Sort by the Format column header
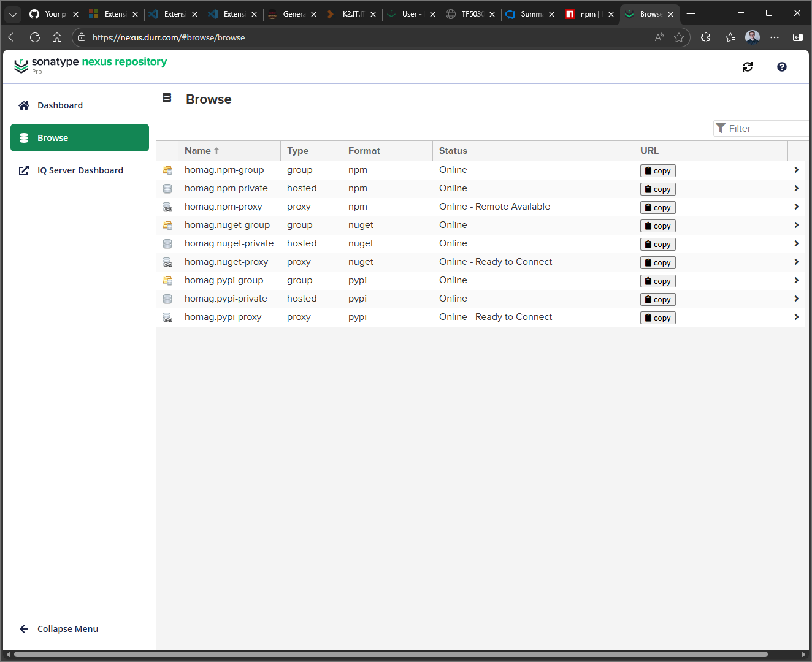 point(387,151)
